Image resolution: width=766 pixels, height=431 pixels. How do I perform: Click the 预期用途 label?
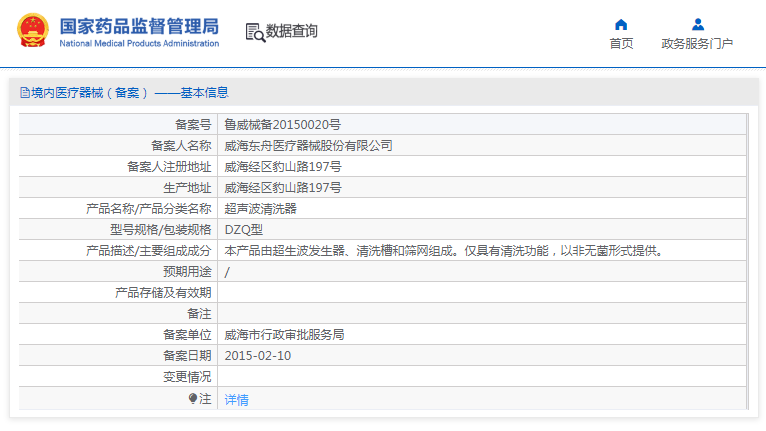click(x=187, y=272)
